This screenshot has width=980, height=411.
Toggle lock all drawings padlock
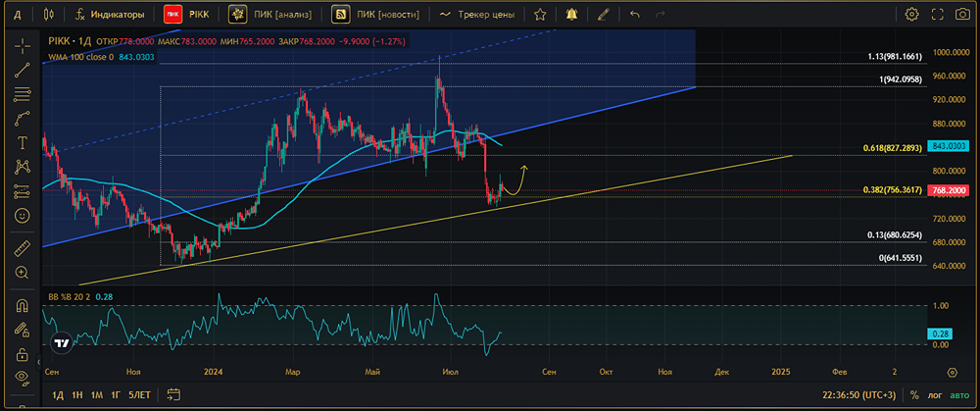click(23, 353)
